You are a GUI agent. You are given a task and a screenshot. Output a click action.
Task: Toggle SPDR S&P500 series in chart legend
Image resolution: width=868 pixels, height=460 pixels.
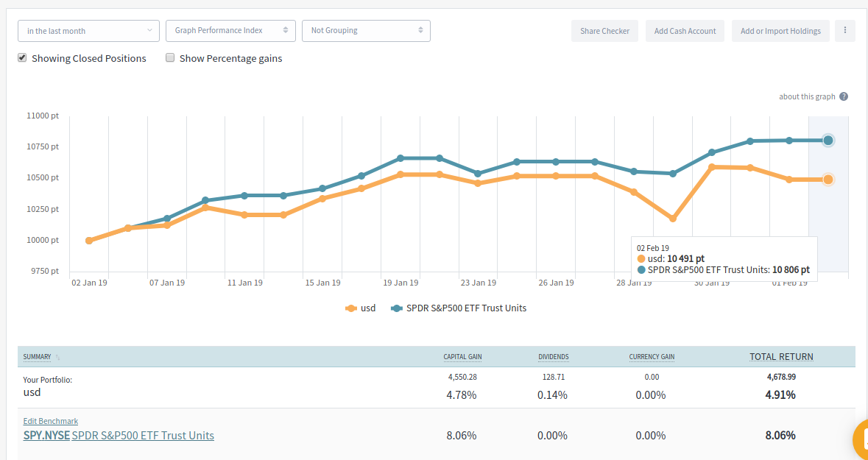tap(458, 308)
